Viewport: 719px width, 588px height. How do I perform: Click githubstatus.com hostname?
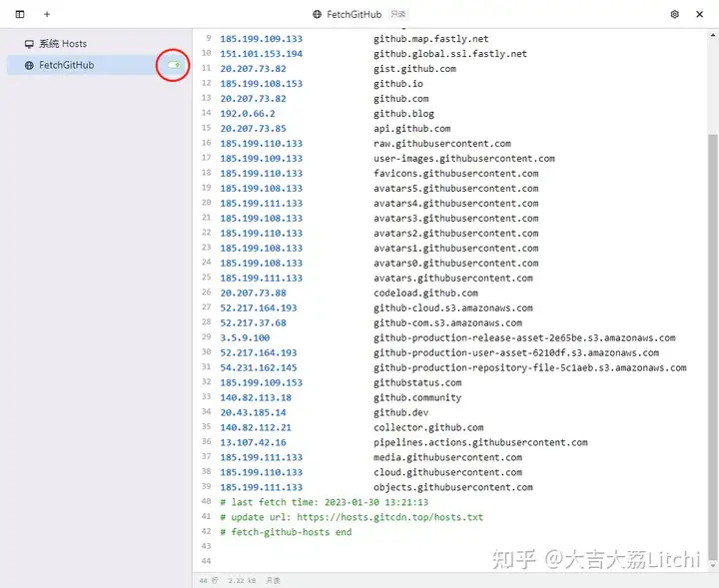tap(417, 382)
